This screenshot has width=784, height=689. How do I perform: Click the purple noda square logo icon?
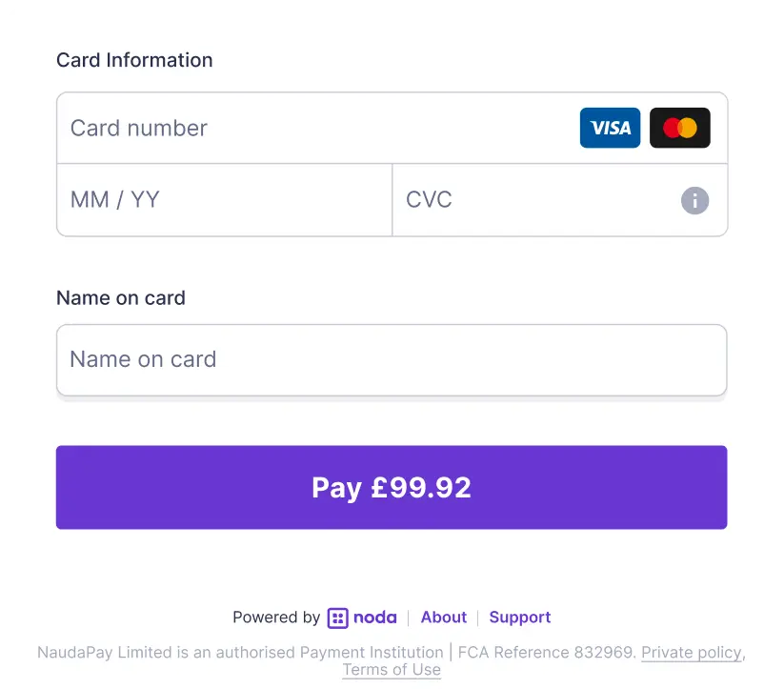(x=337, y=618)
